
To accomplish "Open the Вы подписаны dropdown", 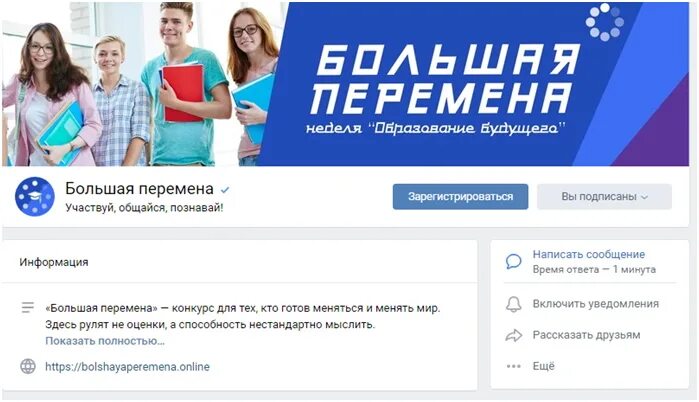I will (604, 197).
